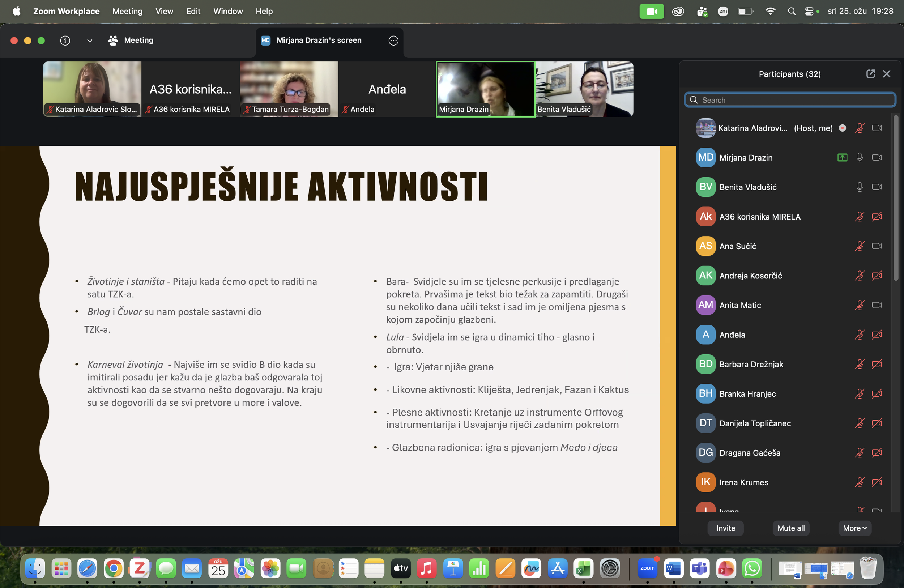
Task: Open the View menu
Action: tap(164, 12)
